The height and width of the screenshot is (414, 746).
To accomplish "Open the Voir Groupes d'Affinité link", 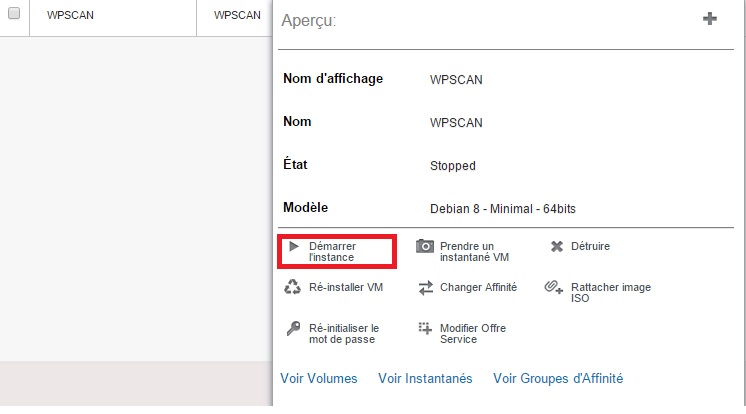I will tap(558, 378).
